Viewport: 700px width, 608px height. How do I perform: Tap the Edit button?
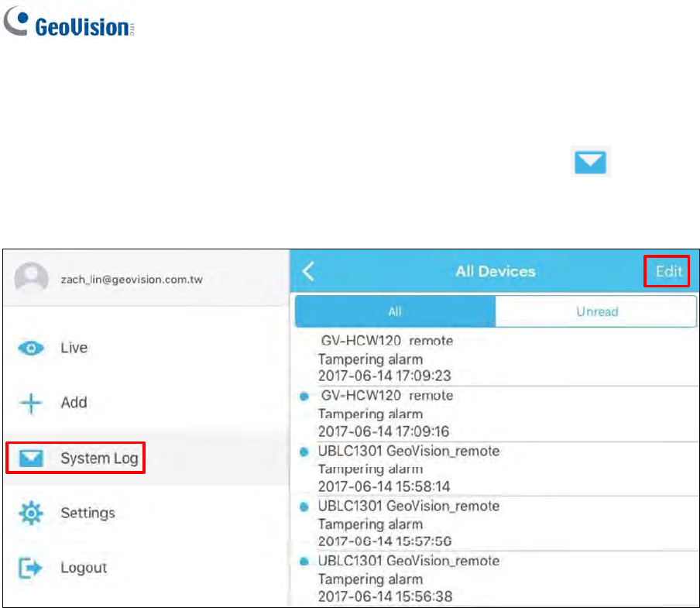pyautogui.click(x=668, y=271)
